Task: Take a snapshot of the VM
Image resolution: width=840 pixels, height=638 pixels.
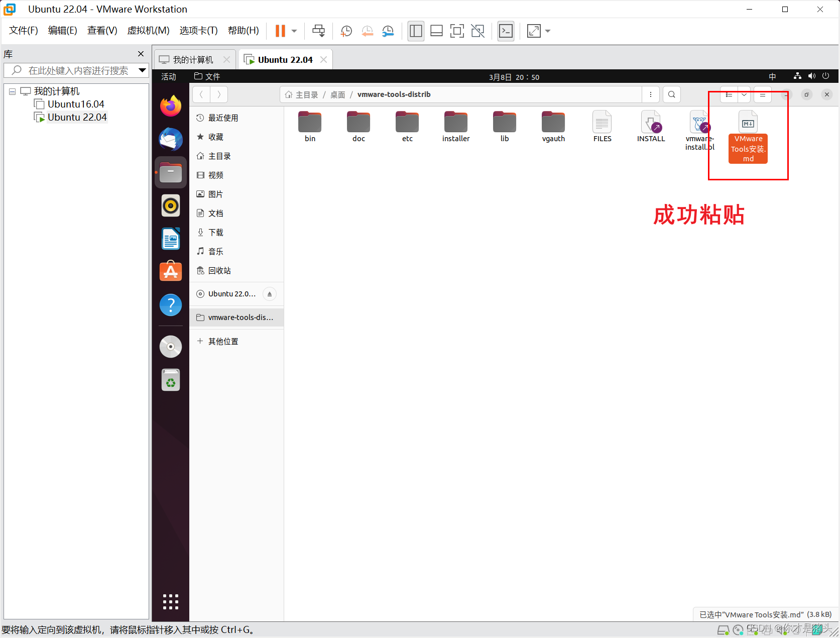Action: (346, 31)
